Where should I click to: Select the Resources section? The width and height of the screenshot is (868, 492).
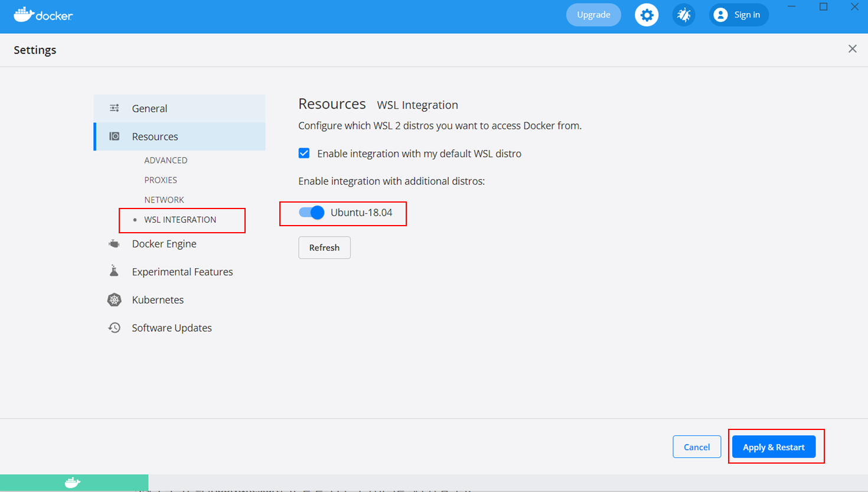(180, 136)
